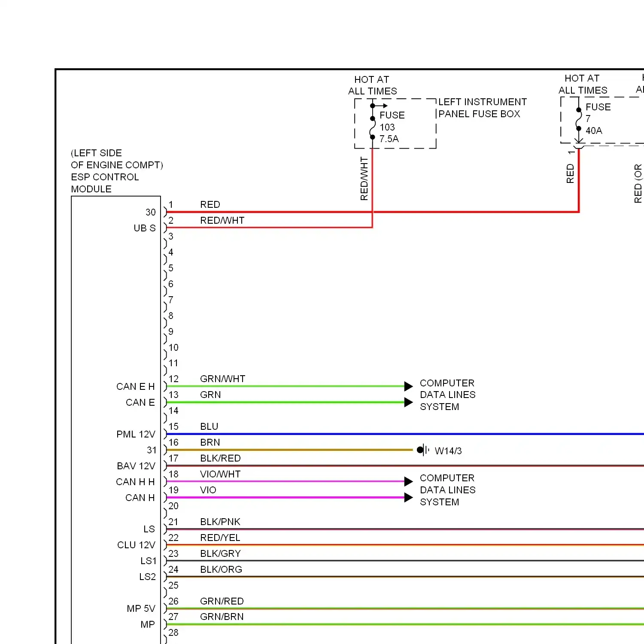Click the BLK/ORG label at pin 24
The image size is (644, 644).
221,569
